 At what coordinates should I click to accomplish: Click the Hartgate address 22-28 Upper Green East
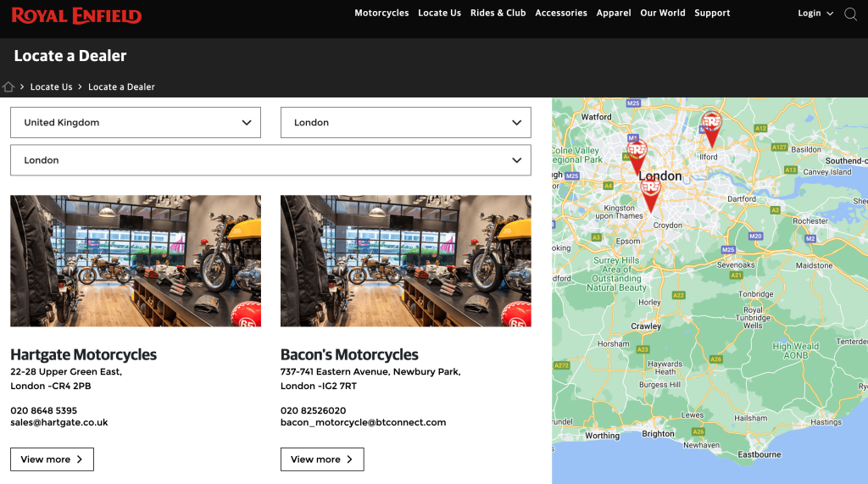click(66, 371)
